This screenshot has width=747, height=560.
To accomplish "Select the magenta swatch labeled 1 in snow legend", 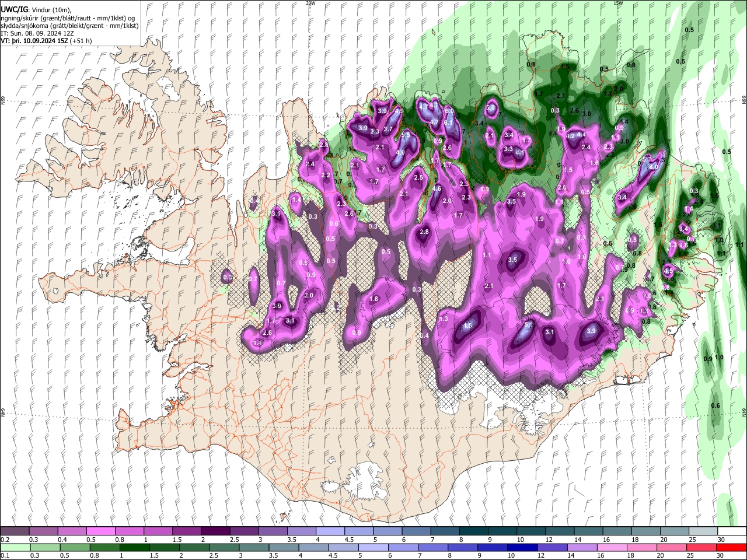I will [x=158, y=531].
